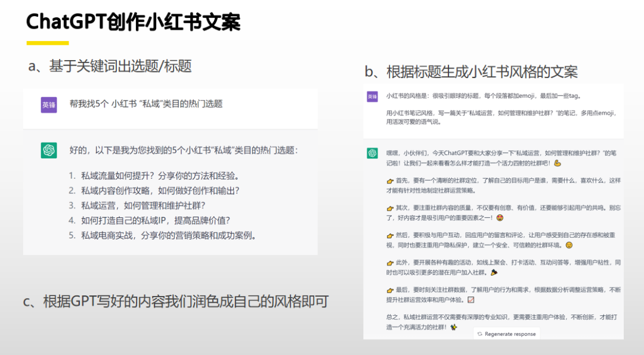Click list item '如何打造自己的私域IP'
Screen dimensions: 644x355
pyautogui.click(x=155, y=221)
